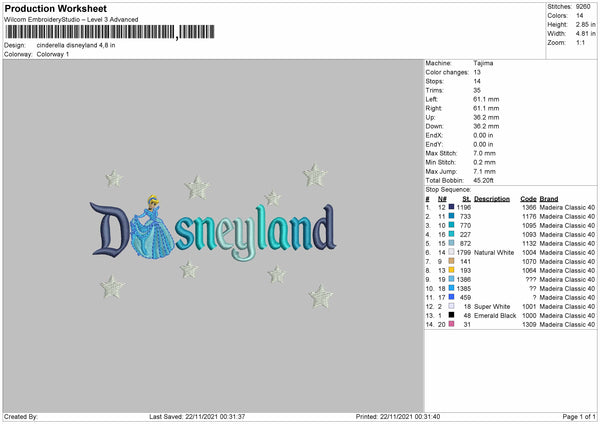
Task: Select the 'Code' column header
Action: coord(528,199)
